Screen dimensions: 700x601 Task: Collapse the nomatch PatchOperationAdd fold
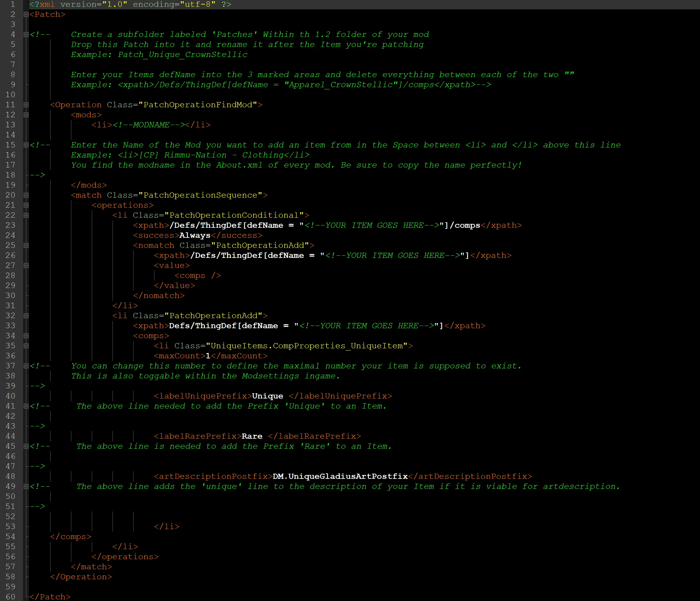(x=26, y=246)
